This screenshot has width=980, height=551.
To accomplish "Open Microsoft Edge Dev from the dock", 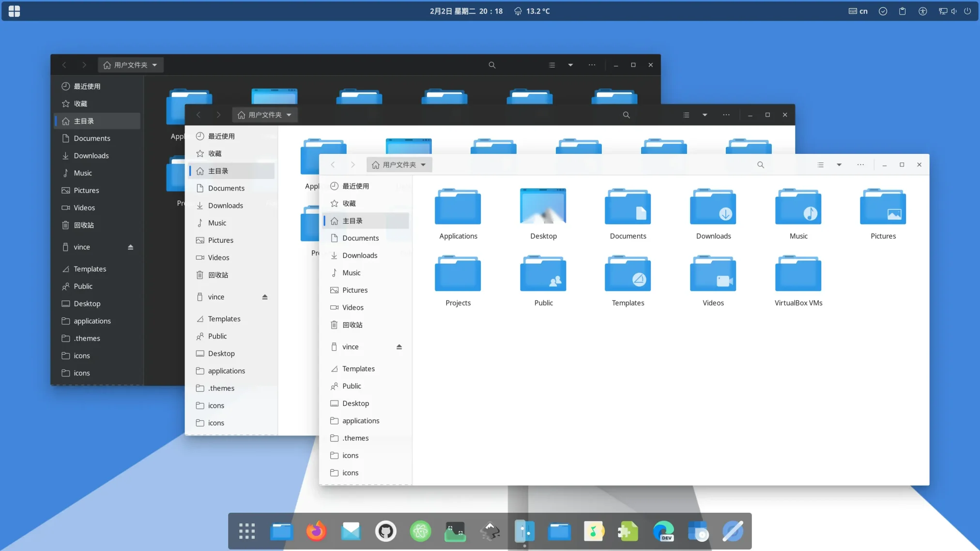I will 664,531.
